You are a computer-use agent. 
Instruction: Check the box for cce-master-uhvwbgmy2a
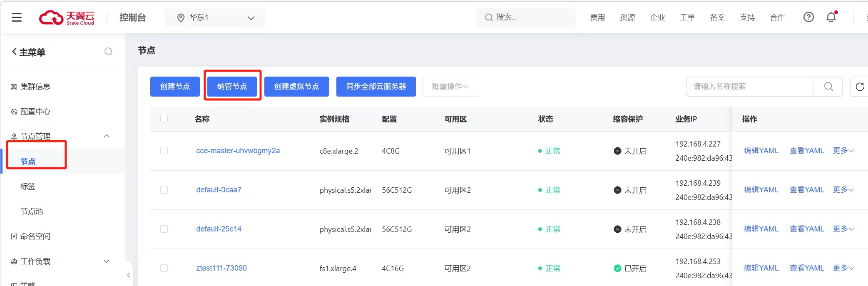click(164, 151)
